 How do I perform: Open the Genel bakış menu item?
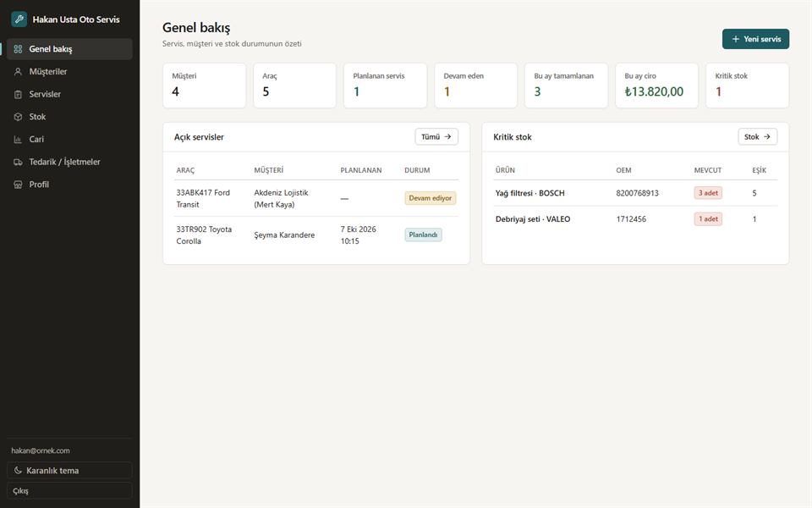70,49
